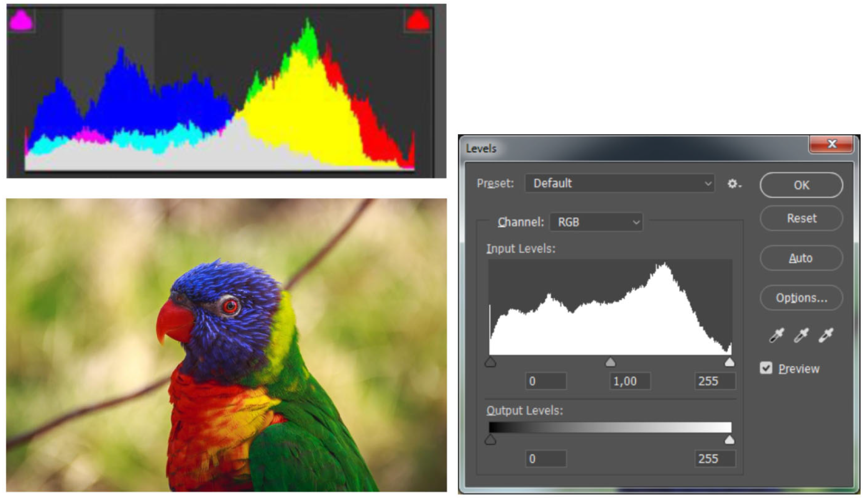The width and height of the screenshot is (868, 503).
Task: Grab the input midtone gamma slider
Action: click(611, 363)
